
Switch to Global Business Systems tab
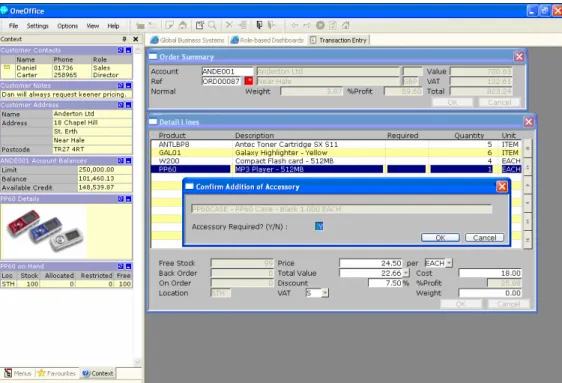tap(187, 40)
